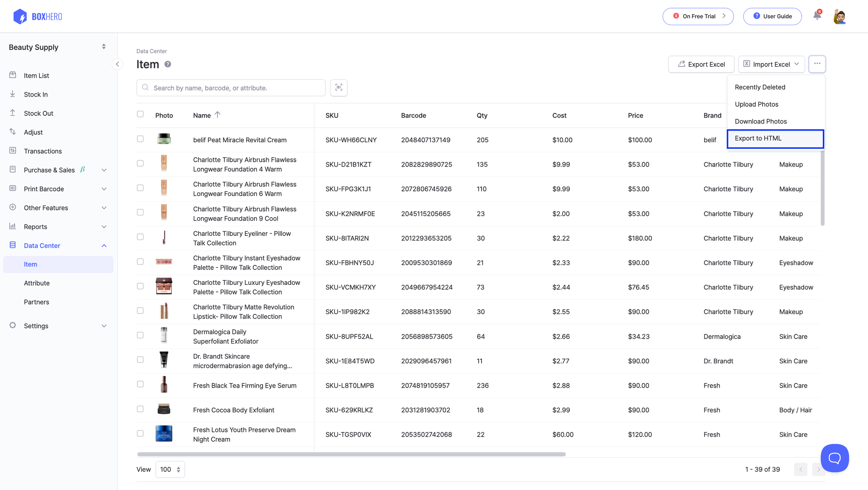Click the horizontal table scrollbar

[352, 454]
